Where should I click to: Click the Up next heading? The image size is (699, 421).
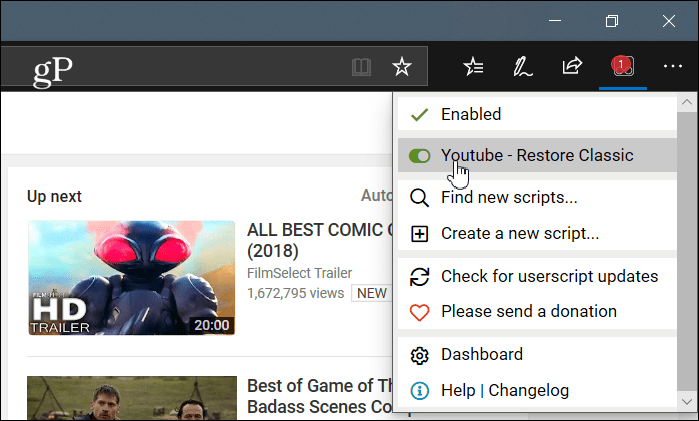tap(54, 196)
